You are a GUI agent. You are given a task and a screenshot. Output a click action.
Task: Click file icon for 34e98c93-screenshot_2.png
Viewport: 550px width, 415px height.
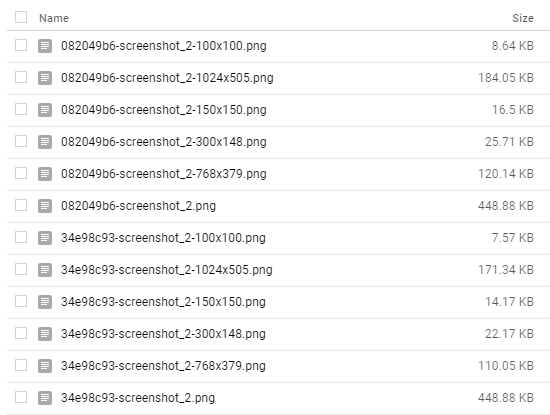[x=45, y=398]
